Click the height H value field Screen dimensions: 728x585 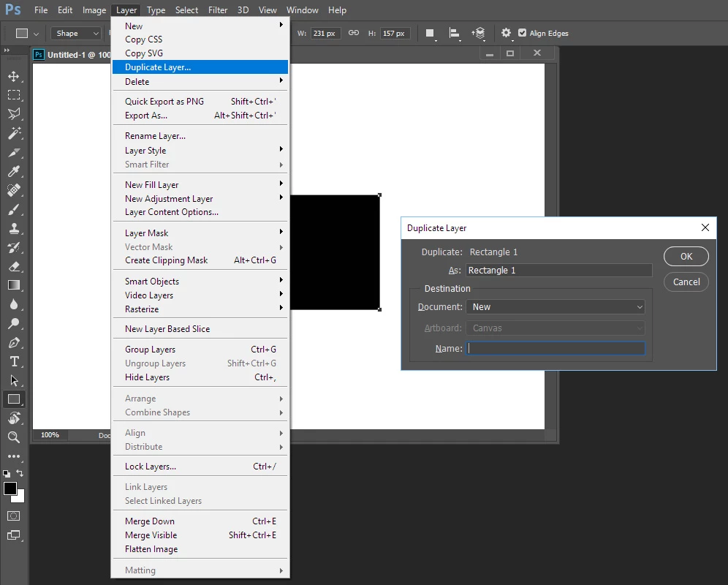point(395,34)
